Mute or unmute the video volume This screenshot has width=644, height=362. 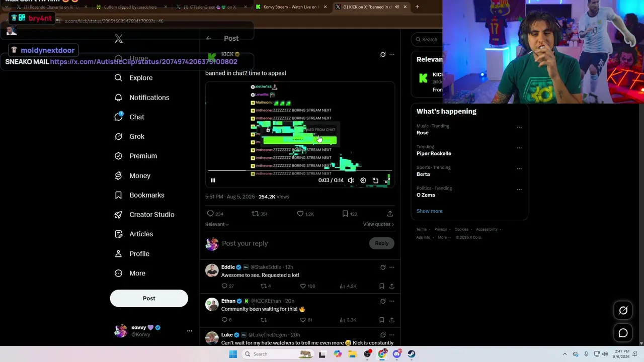351,180
